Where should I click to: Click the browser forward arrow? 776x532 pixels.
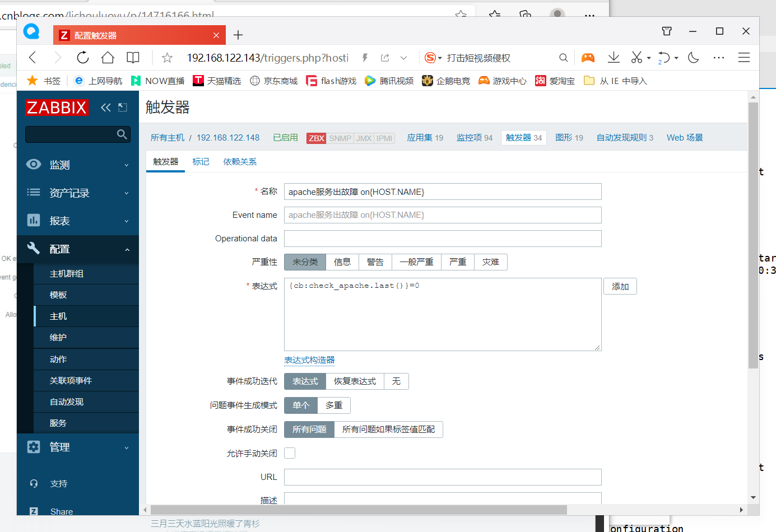pos(57,58)
